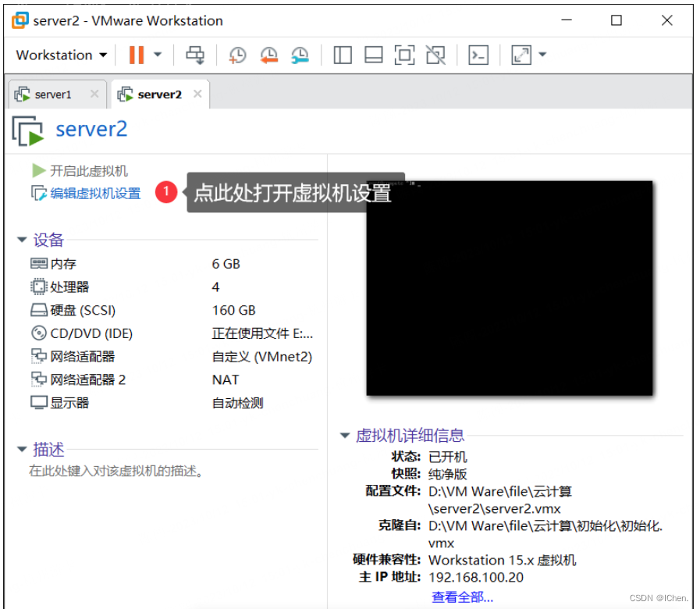The width and height of the screenshot is (700, 609).
Task: Open the Workstation menu dropdown
Action: click(62, 55)
